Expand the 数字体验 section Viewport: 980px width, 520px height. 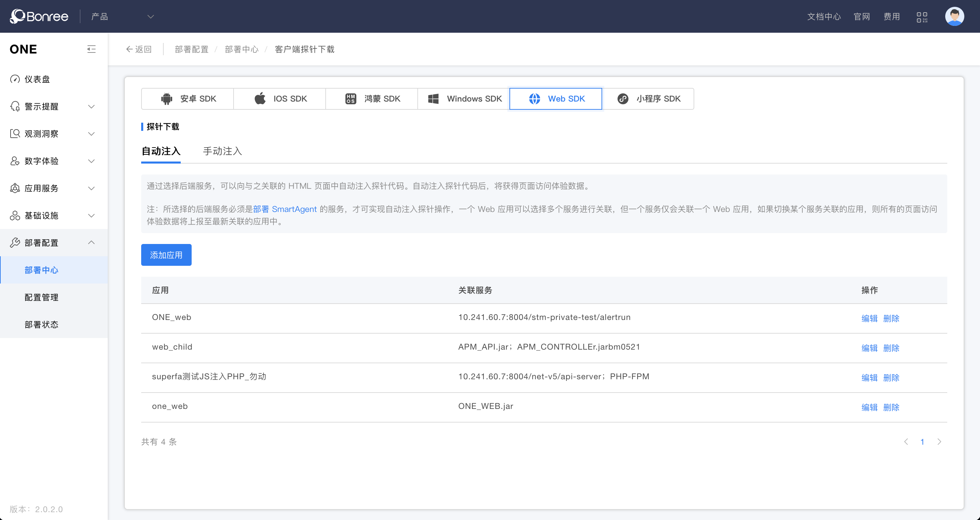point(41,161)
